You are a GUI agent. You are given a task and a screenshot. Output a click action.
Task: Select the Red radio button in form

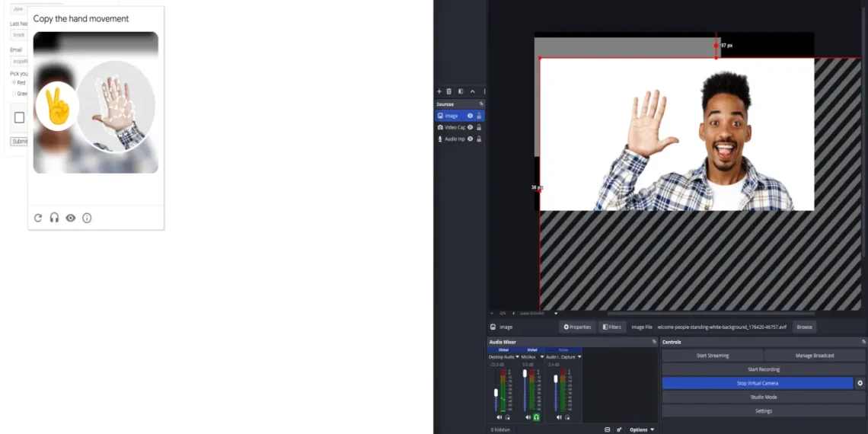click(14, 82)
